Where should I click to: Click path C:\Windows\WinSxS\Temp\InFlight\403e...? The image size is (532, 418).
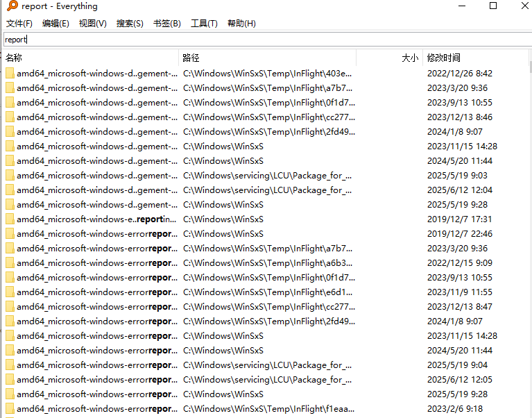pyautogui.click(x=267, y=74)
